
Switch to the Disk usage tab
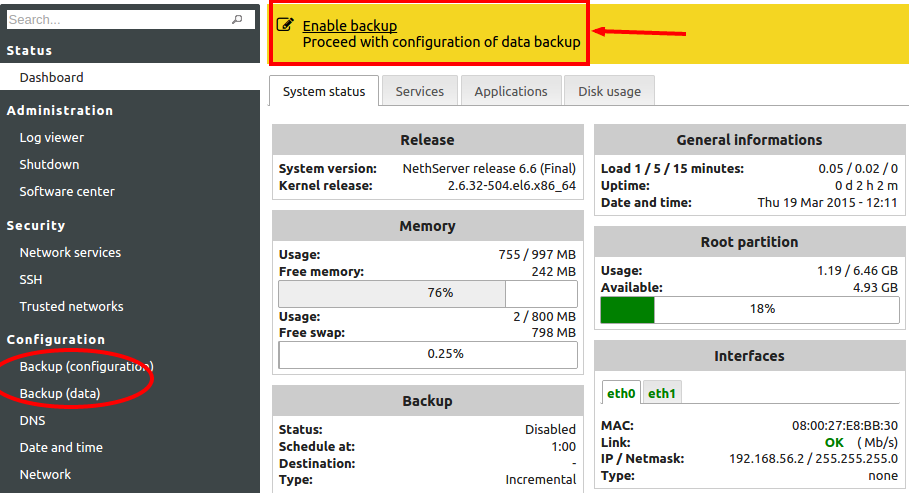point(609,91)
